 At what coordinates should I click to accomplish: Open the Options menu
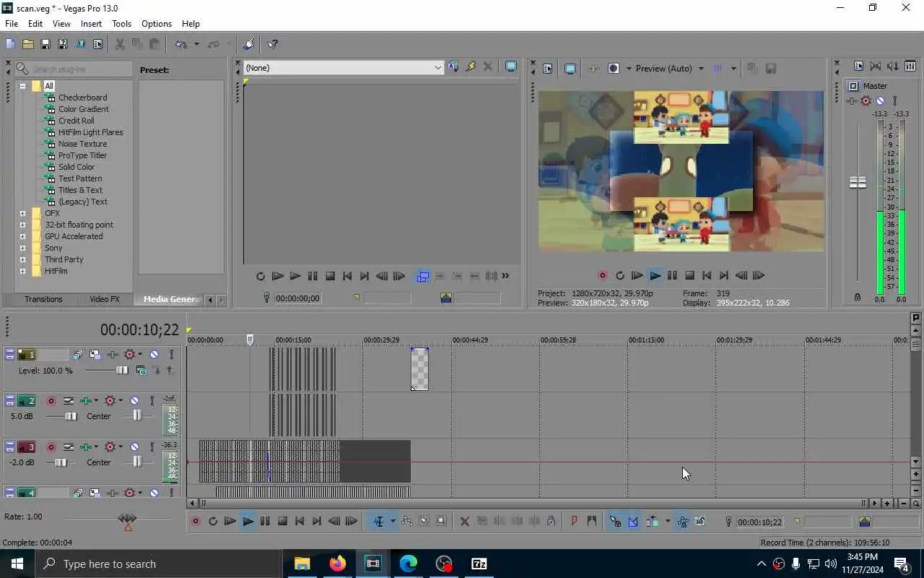157,24
